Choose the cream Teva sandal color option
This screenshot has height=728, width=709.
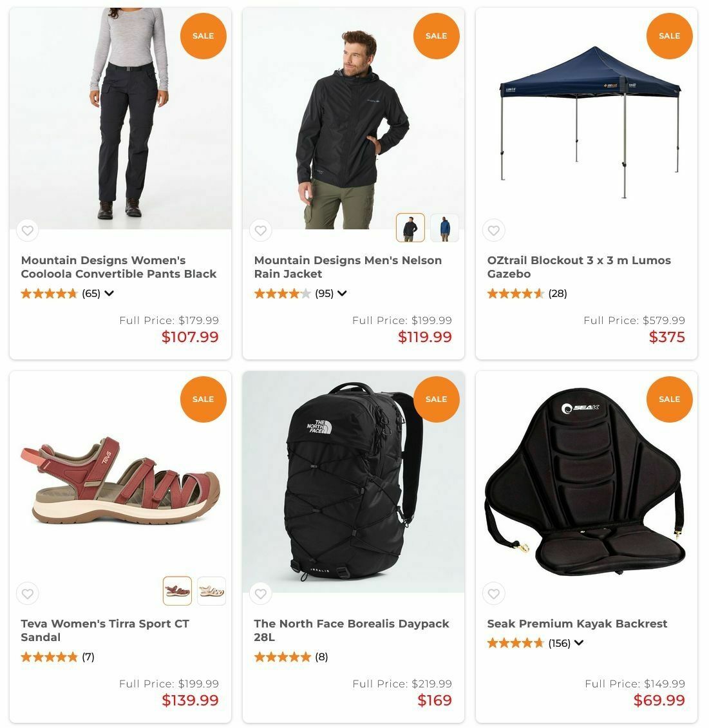point(212,591)
